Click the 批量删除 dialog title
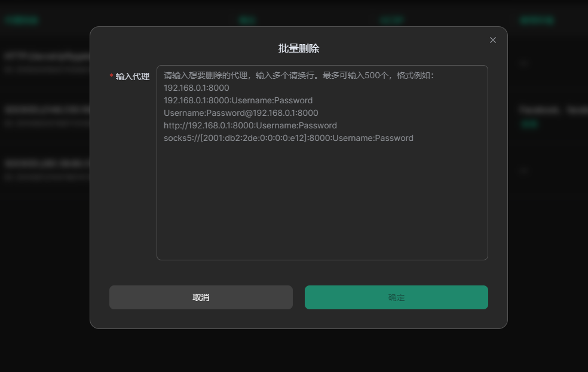 (x=299, y=48)
